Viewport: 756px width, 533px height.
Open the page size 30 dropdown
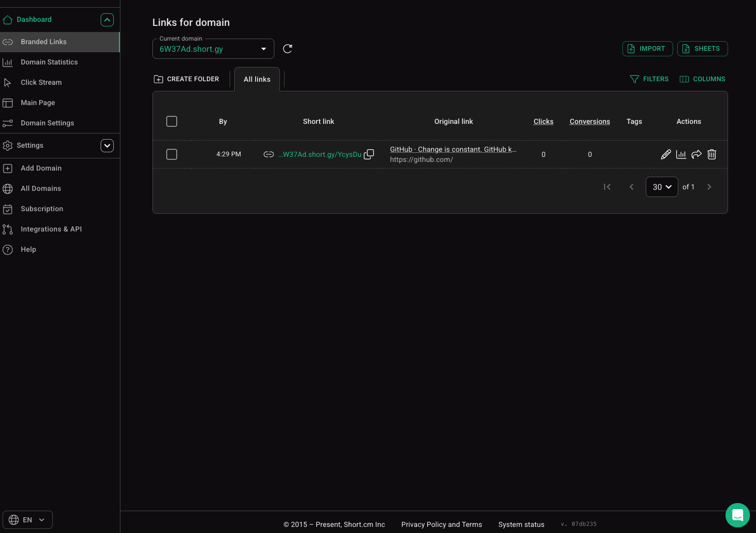coord(661,187)
